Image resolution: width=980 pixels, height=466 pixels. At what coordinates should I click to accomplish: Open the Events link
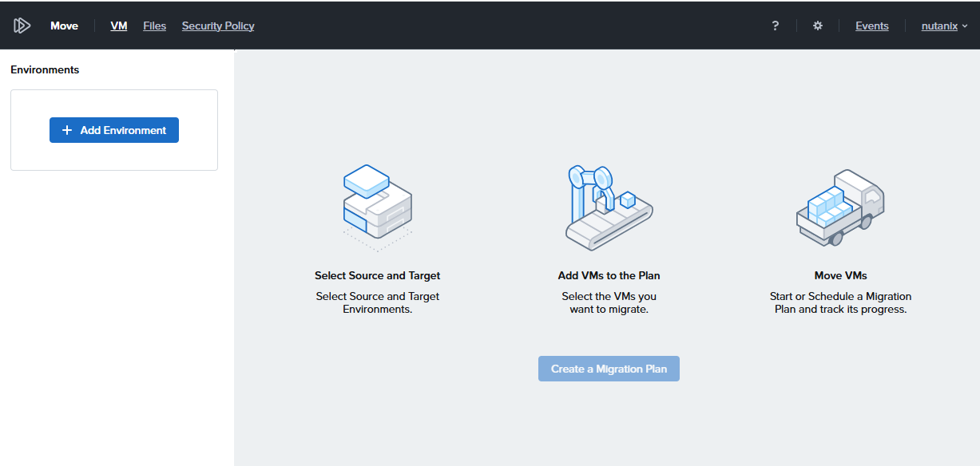[871, 26]
